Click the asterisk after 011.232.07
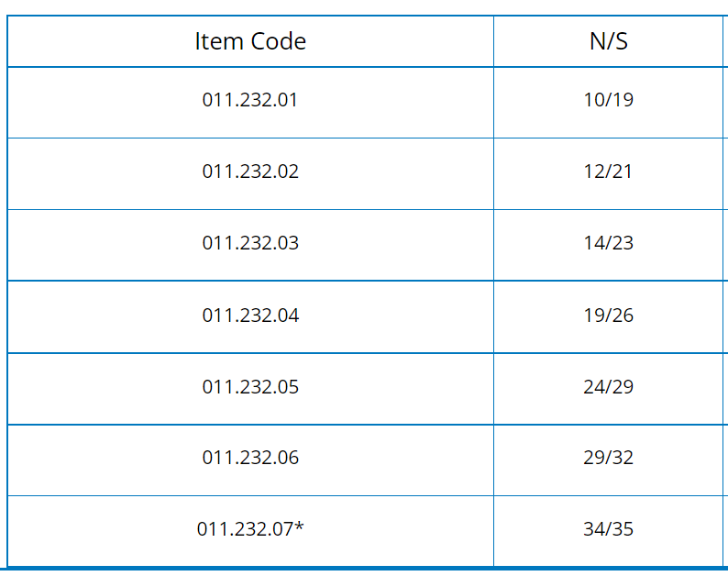728x576 pixels. point(299,526)
